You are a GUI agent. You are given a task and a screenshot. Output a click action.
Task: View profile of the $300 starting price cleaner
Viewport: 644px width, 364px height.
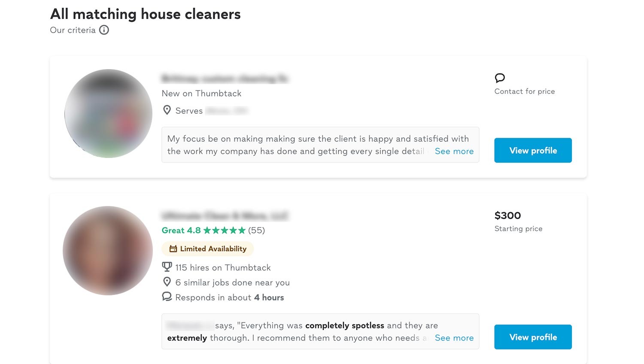533,337
